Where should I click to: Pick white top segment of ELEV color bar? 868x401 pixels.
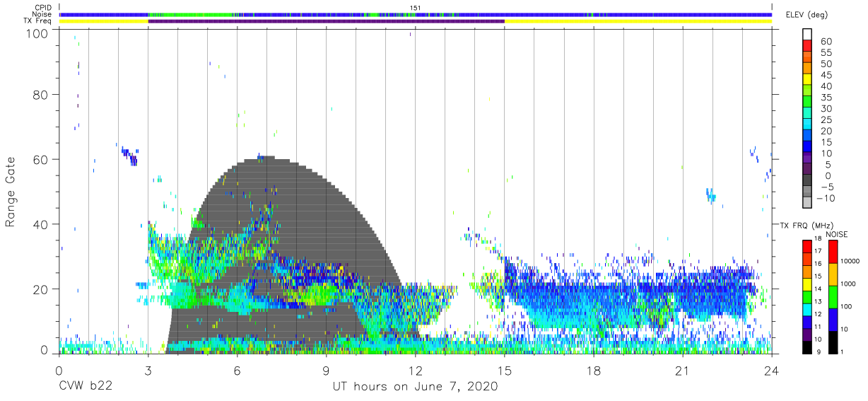click(808, 33)
